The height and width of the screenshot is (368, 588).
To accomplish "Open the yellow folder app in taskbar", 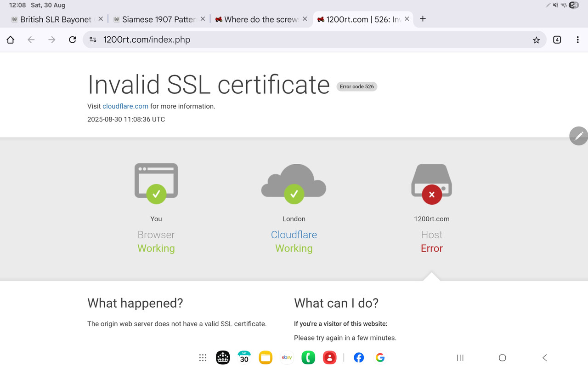I will point(266,357).
